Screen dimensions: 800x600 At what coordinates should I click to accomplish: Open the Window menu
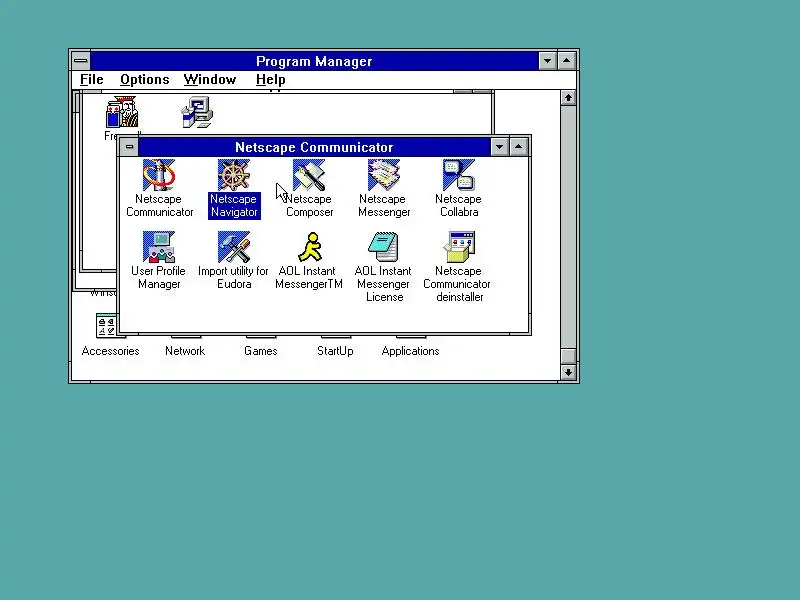(x=210, y=80)
